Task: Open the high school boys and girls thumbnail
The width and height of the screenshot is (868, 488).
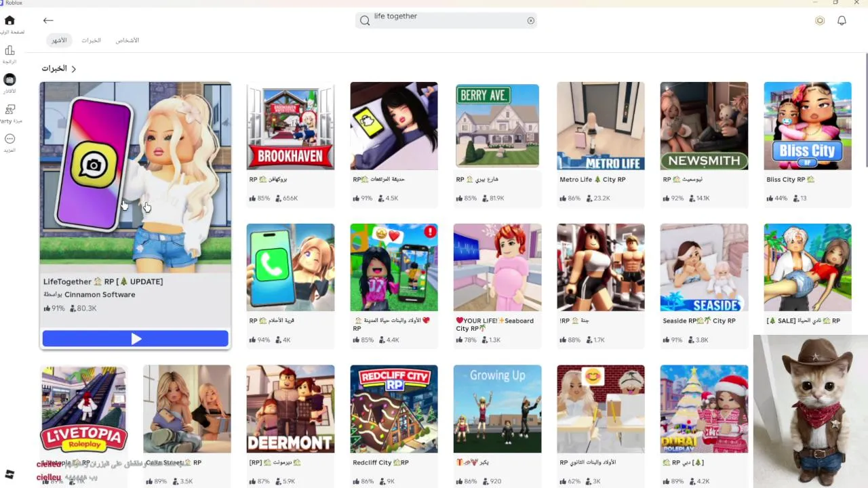Action: (x=601, y=409)
